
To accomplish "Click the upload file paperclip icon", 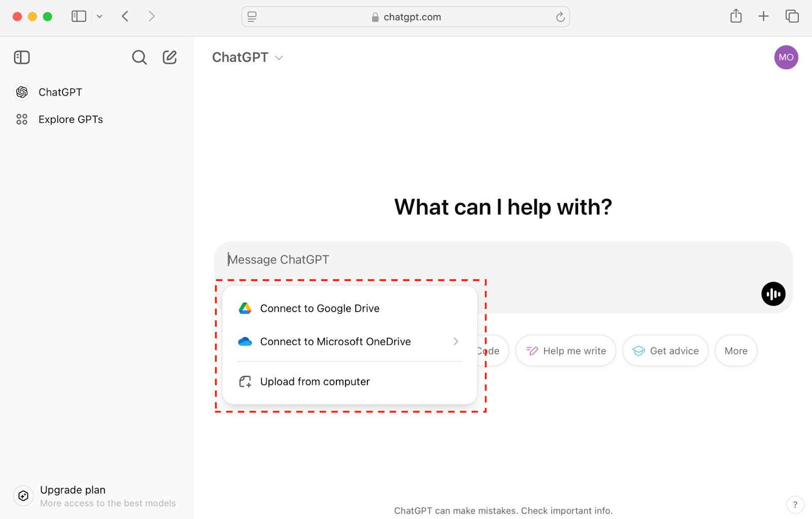I will click(245, 381).
